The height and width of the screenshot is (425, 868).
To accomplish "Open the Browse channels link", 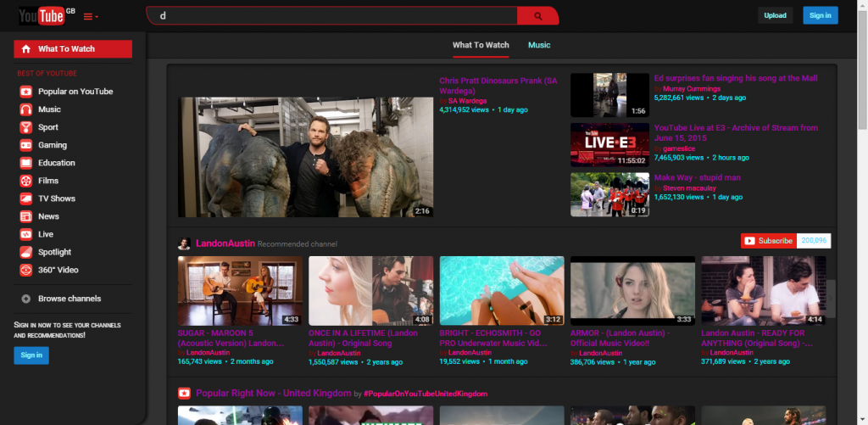I will click(70, 299).
